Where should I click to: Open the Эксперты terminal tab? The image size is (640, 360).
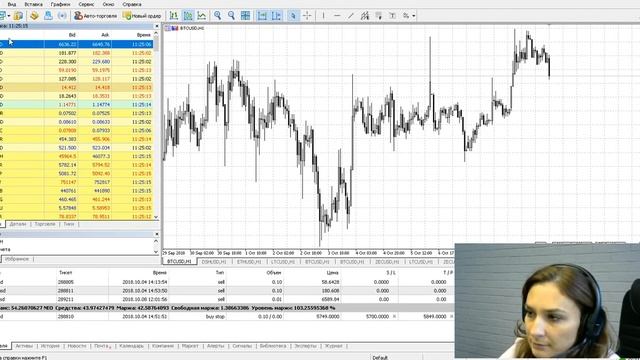click(305, 346)
